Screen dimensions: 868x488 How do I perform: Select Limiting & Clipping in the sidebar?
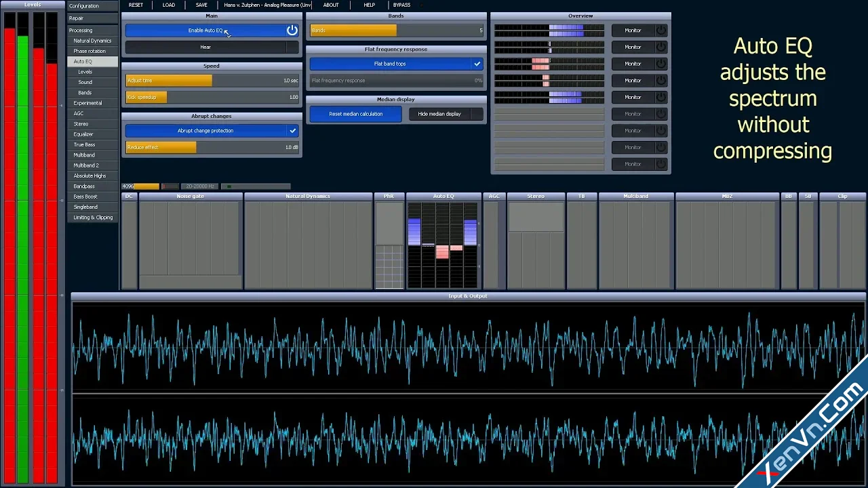pos(92,218)
